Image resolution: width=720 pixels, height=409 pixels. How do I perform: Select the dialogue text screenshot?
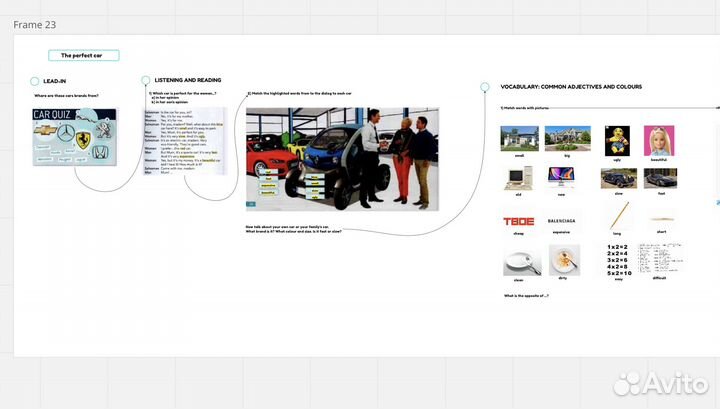(185, 141)
